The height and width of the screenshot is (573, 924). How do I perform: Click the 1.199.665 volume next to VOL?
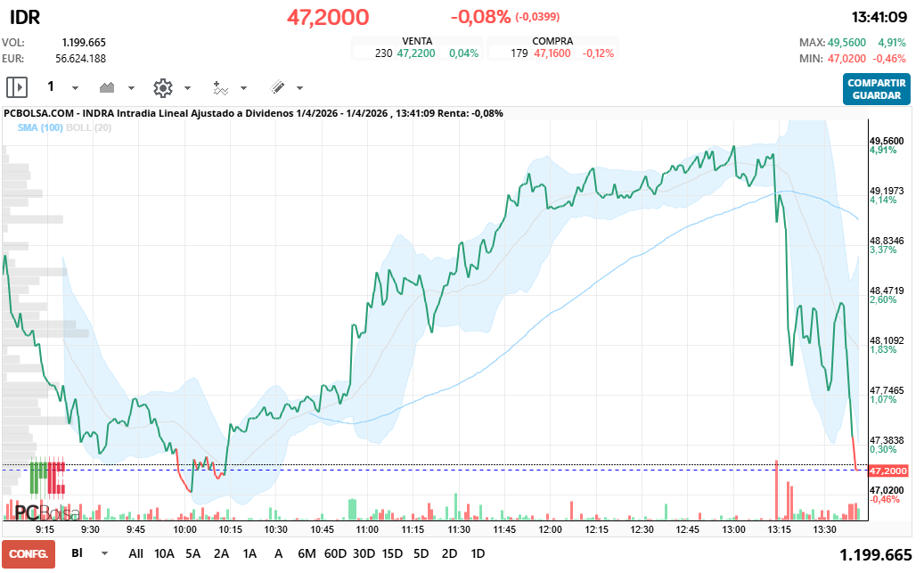[x=84, y=43]
